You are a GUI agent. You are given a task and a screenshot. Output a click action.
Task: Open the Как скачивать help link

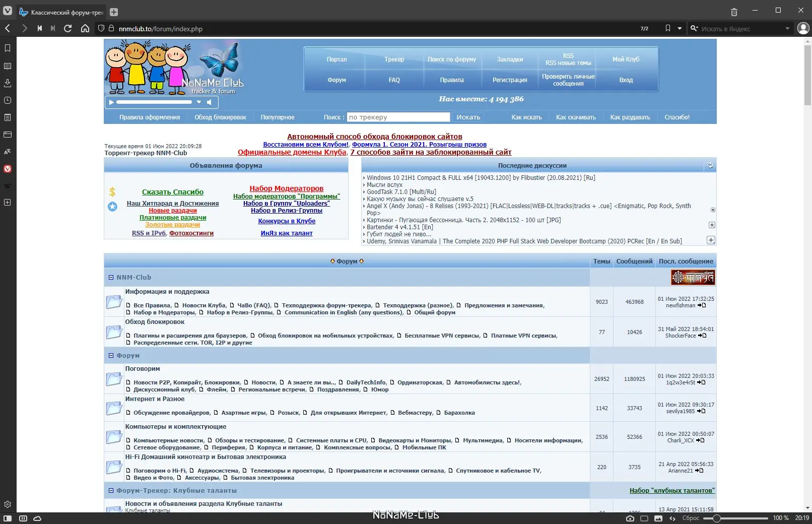click(576, 117)
